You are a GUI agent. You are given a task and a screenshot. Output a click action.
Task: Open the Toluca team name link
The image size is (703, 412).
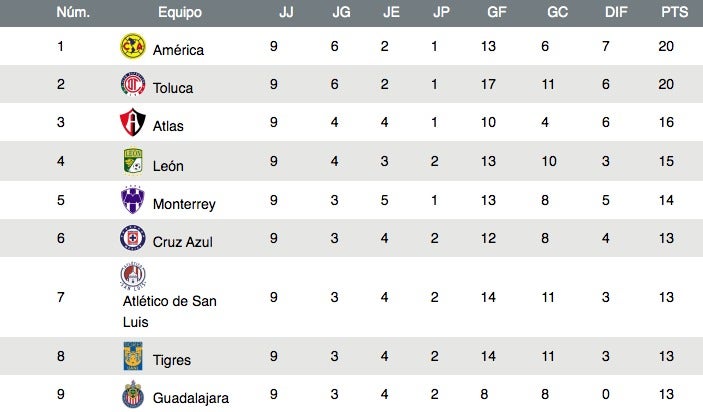point(173,88)
